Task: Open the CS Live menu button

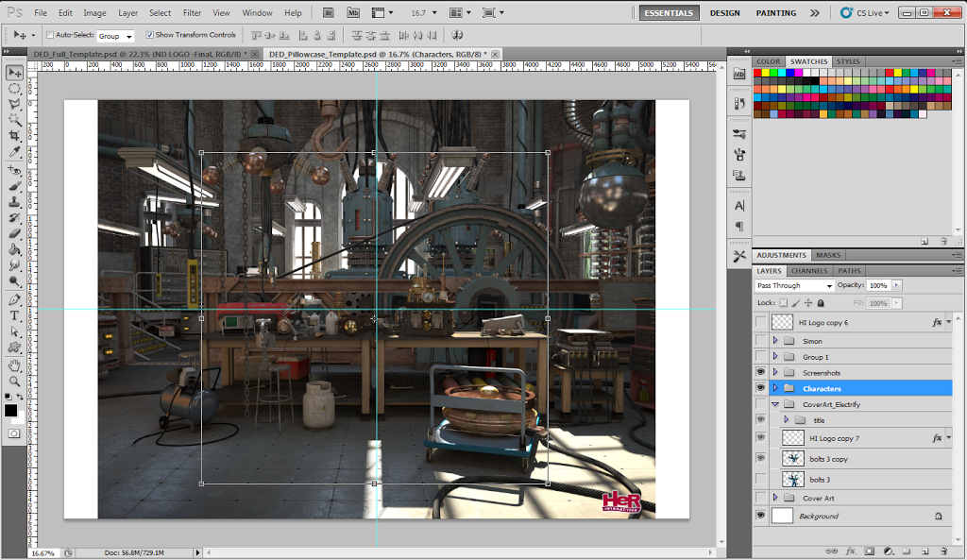Action: tap(865, 12)
